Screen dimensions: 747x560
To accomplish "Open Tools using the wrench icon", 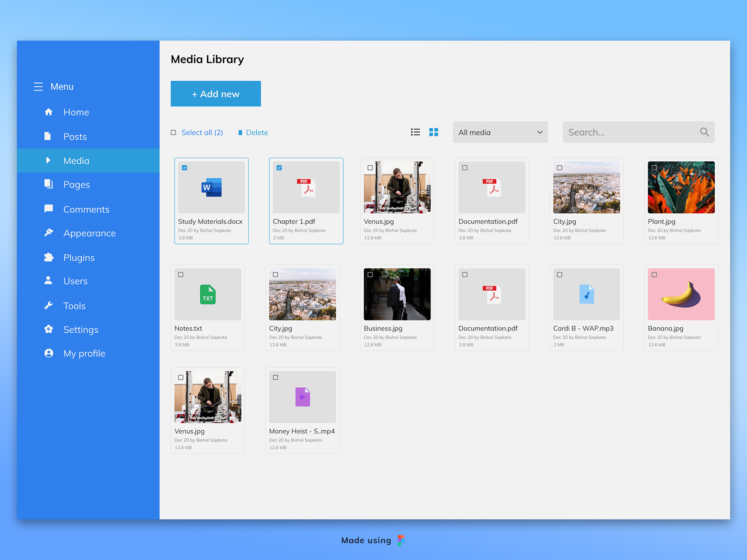I will [x=49, y=306].
